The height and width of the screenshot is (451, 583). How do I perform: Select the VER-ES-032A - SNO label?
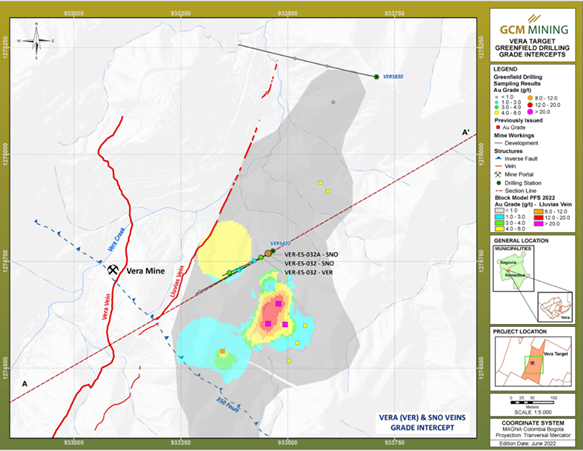(x=311, y=255)
